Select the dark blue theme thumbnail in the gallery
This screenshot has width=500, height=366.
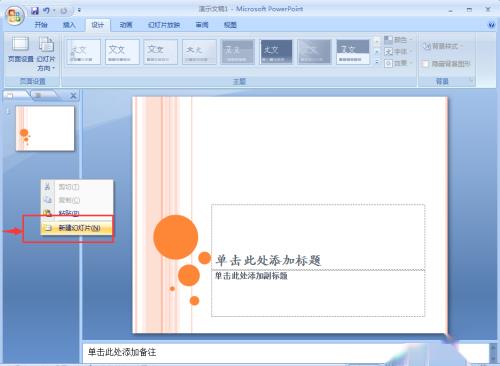(276, 52)
